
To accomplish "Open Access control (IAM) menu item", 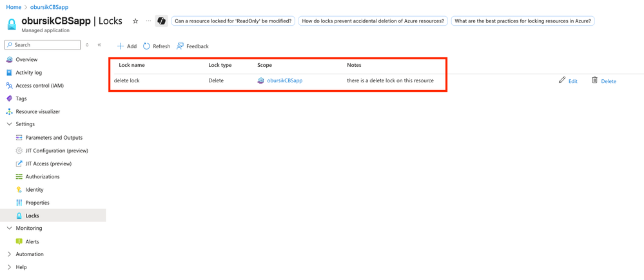I will point(39,86).
